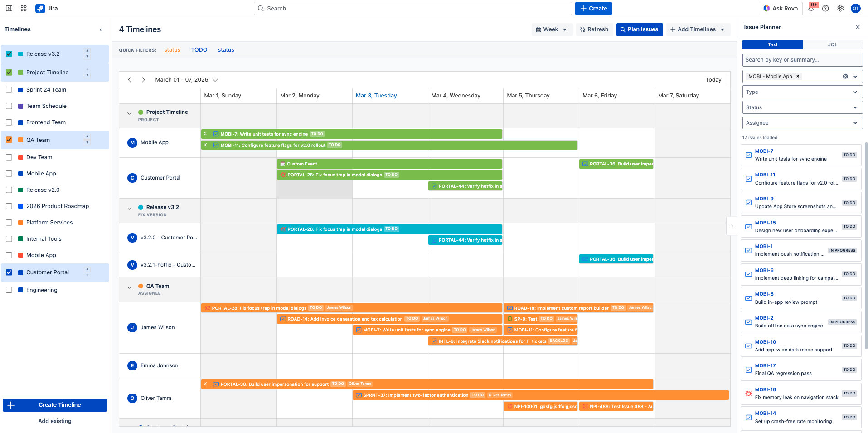
Task: Click the green Project Timeline status dot
Action: click(x=142, y=112)
